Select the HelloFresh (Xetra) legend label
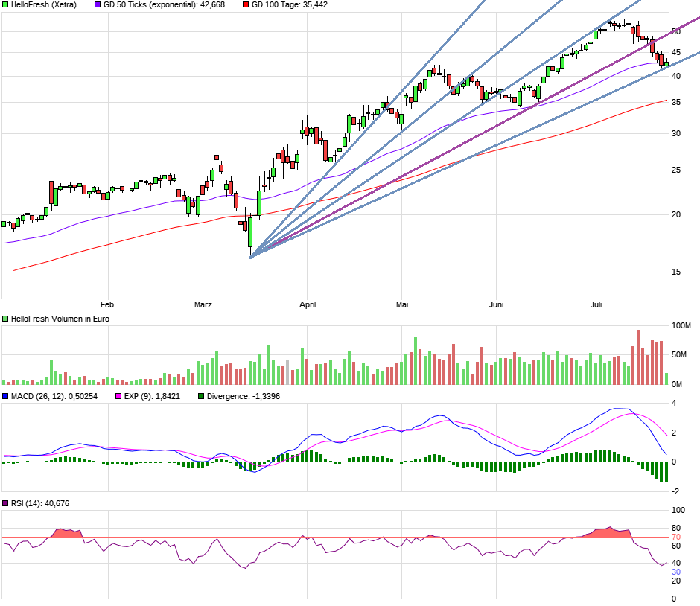Viewport: 700px width, 606px height. (44, 5)
